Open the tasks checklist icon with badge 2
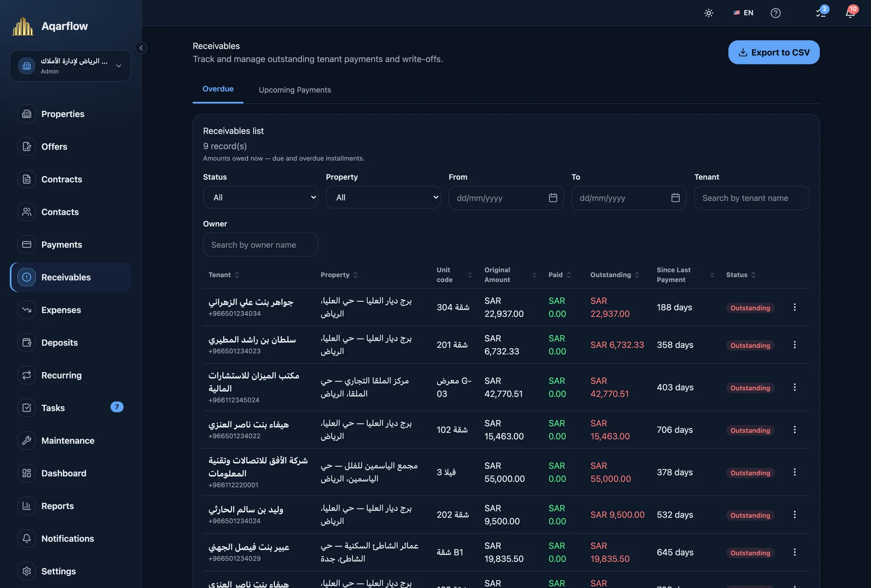This screenshot has height=588, width=871. point(821,13)
